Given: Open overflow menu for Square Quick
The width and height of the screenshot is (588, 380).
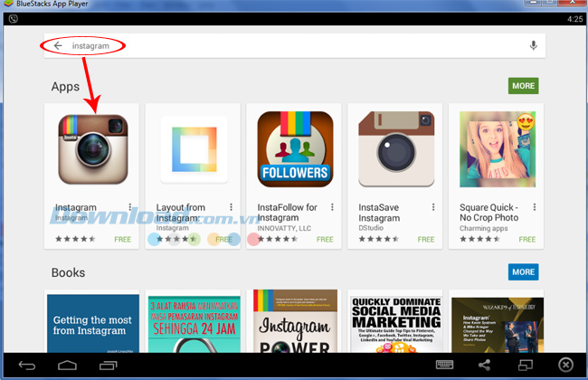Looking at the screenshot, I should [535, 207].
